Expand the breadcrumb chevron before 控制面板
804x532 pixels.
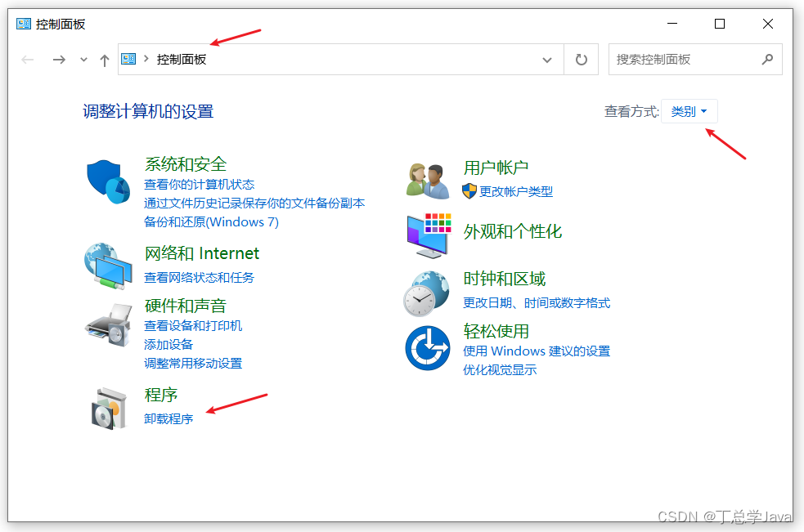[x=146, y=59]
